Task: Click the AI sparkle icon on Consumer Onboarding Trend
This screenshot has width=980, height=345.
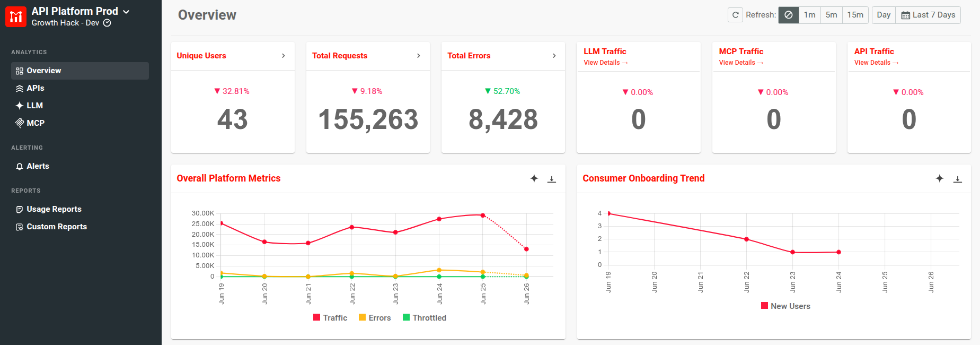Action: tap(940, 178)
